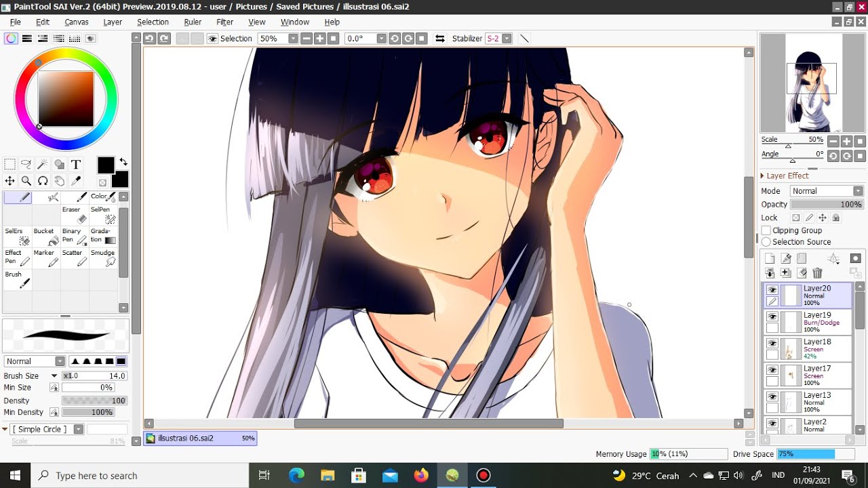Select the Rotate view tool

43,181
